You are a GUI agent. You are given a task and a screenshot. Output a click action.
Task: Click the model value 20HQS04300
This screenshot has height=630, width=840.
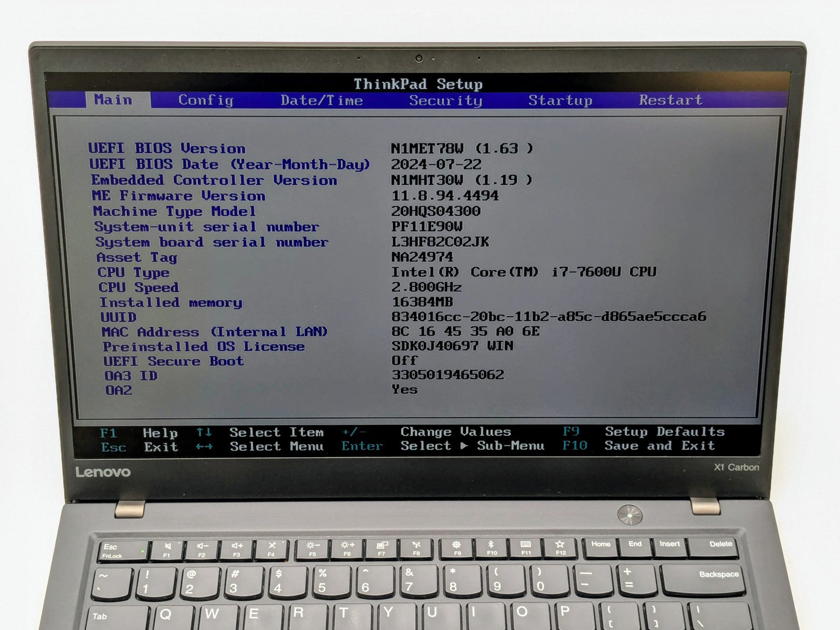436,211
